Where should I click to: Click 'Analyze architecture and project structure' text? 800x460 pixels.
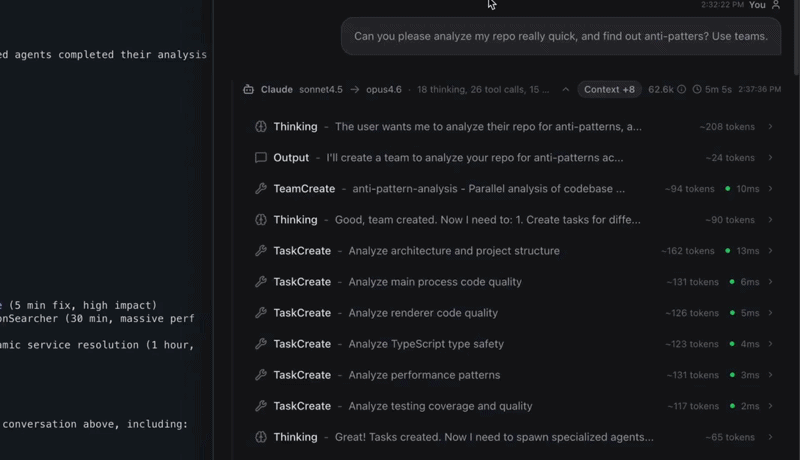(454, 251)
